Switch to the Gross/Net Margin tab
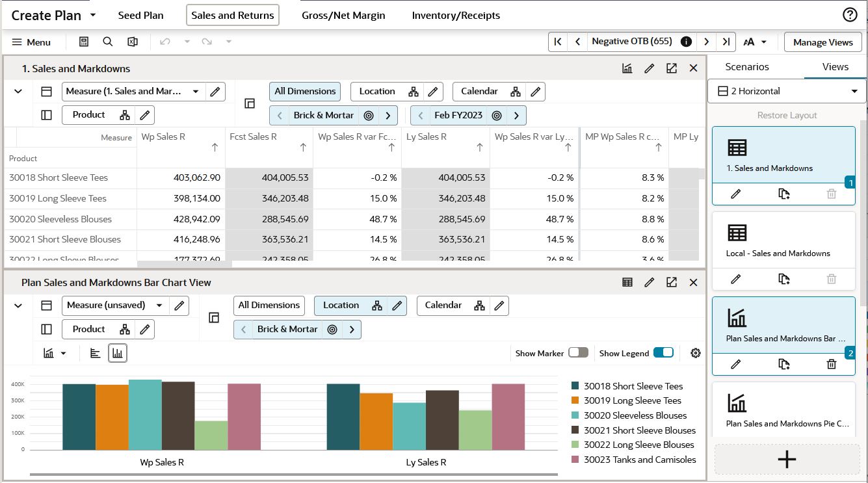 coord(343,15)
